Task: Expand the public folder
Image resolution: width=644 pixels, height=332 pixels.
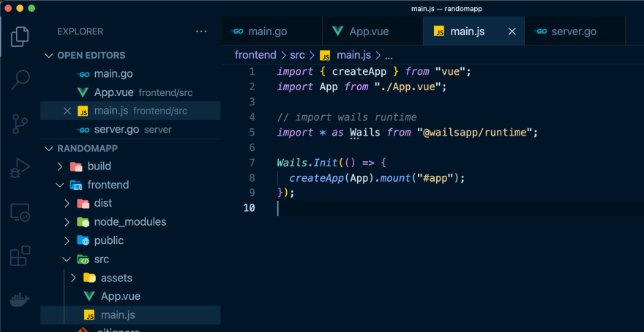Action: pos(67,240)
